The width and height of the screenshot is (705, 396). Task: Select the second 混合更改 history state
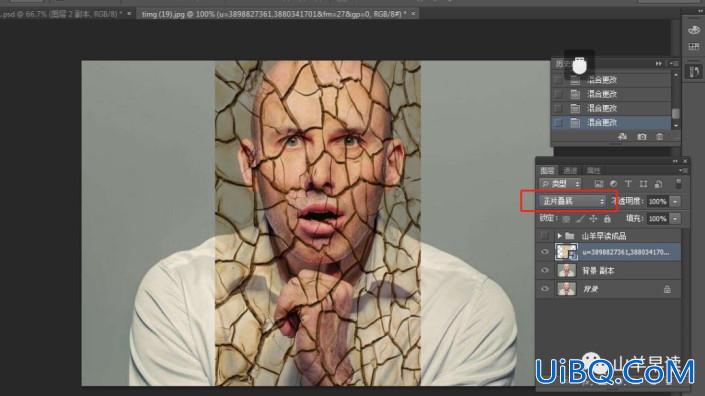point(611,94)
